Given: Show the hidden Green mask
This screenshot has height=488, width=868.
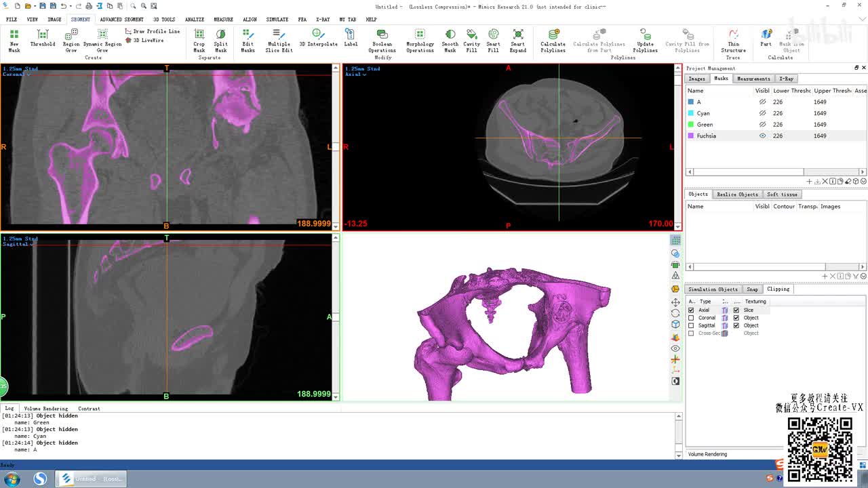Looking at the screenshot, I should pyautogui.click(x=762, y=125).
